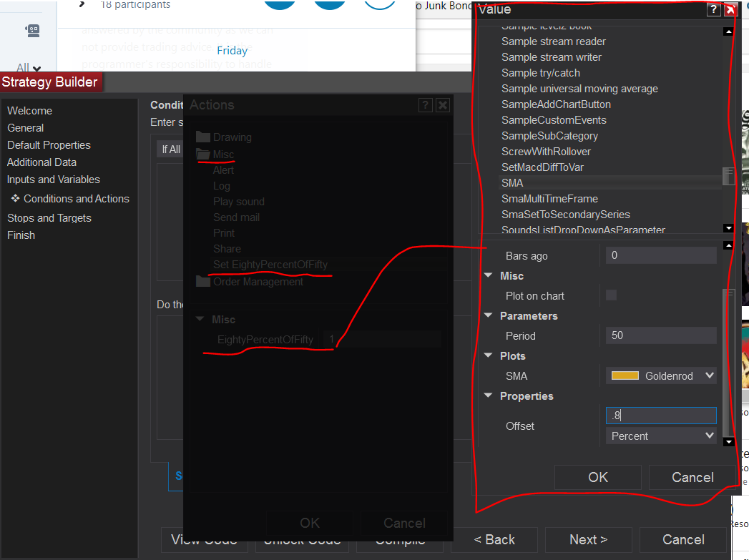
Task: Open Stops and Targets page
Action: coord(49,218)
